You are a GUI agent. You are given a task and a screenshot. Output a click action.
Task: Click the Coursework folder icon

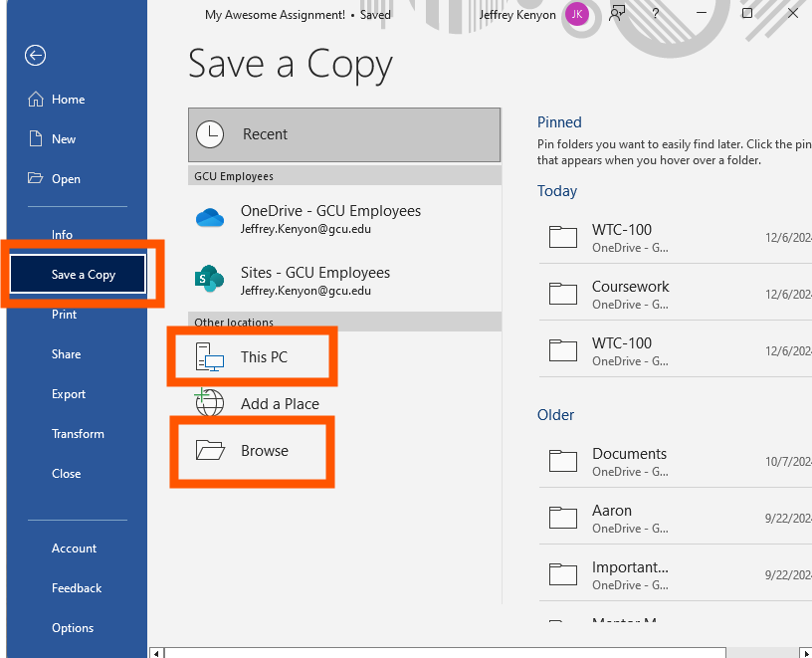pos(563,294)
